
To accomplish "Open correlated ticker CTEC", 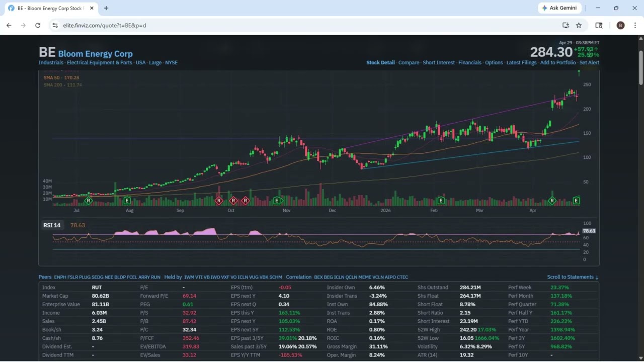I will coord(402,277).
